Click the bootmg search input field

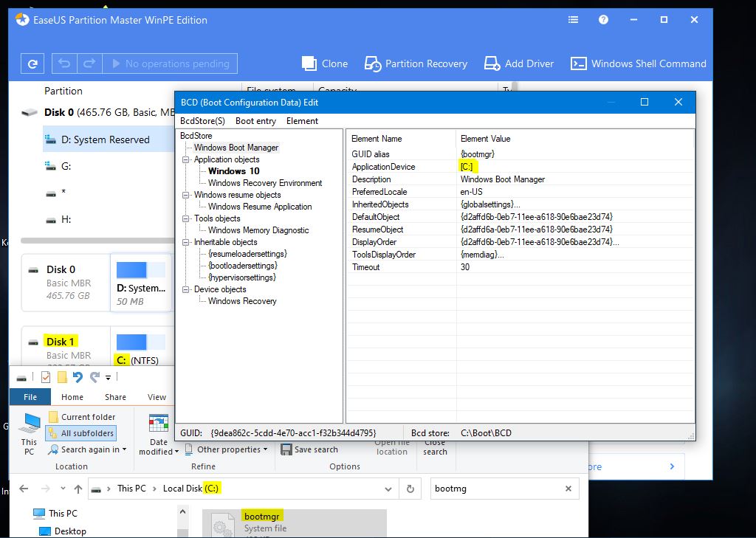(x=495, y=489)
